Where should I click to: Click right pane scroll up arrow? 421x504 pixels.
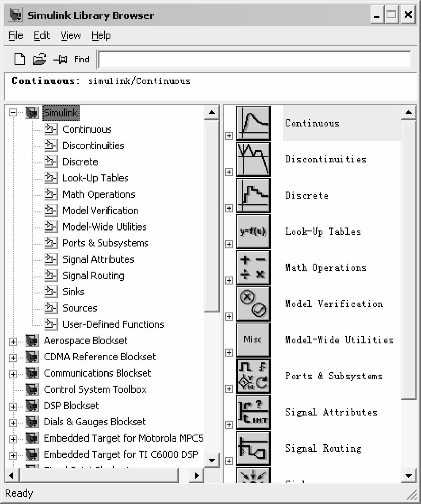click(x=409, y=112)
